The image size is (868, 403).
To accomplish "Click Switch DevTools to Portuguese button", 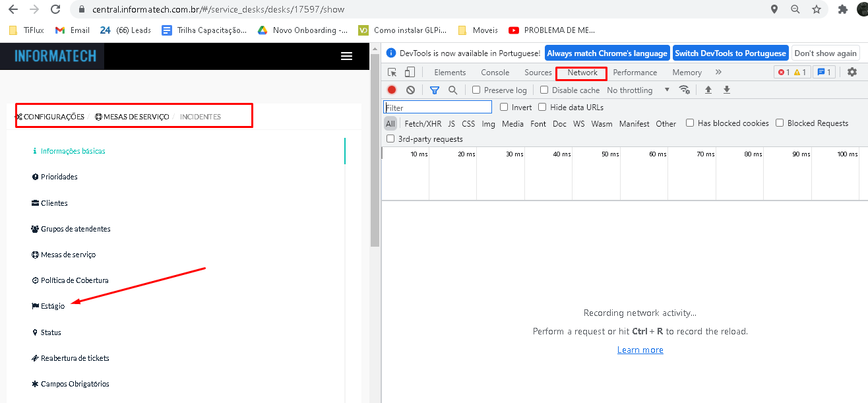I will 730,53.
